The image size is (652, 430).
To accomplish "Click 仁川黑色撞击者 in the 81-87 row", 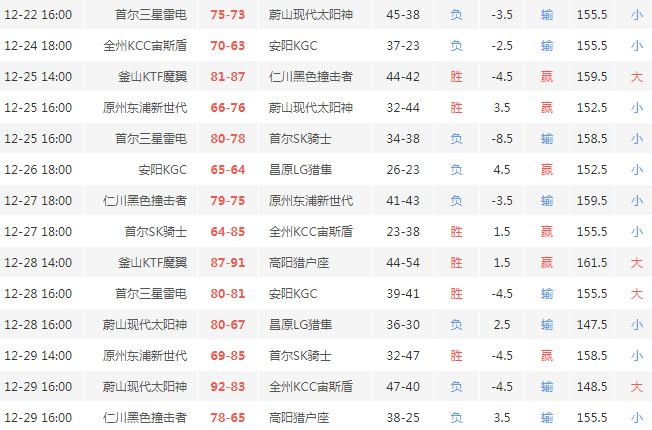I will (311, 77).
